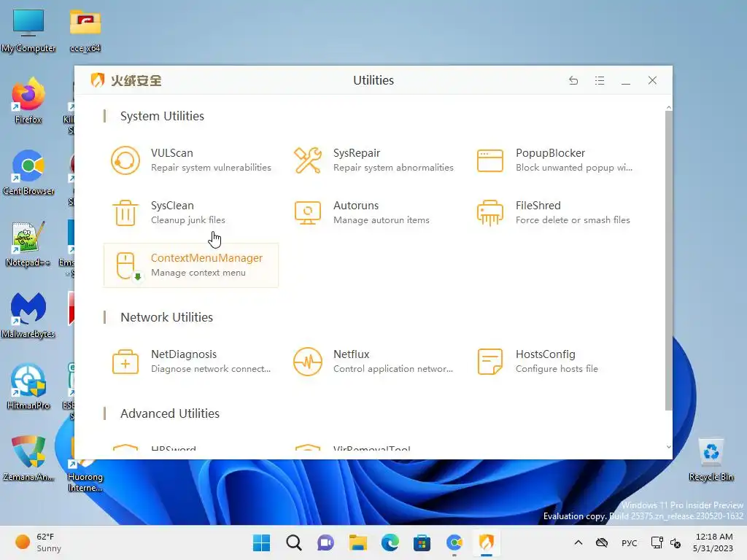The image size is (747, 560).
Task: Select the cce_x64 folder on desktop
Action: (85, 30)
